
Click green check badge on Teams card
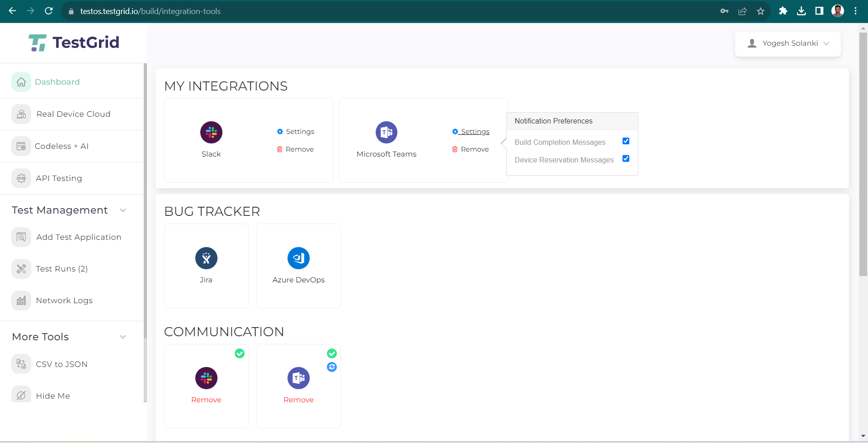click(x=332, y=353)
